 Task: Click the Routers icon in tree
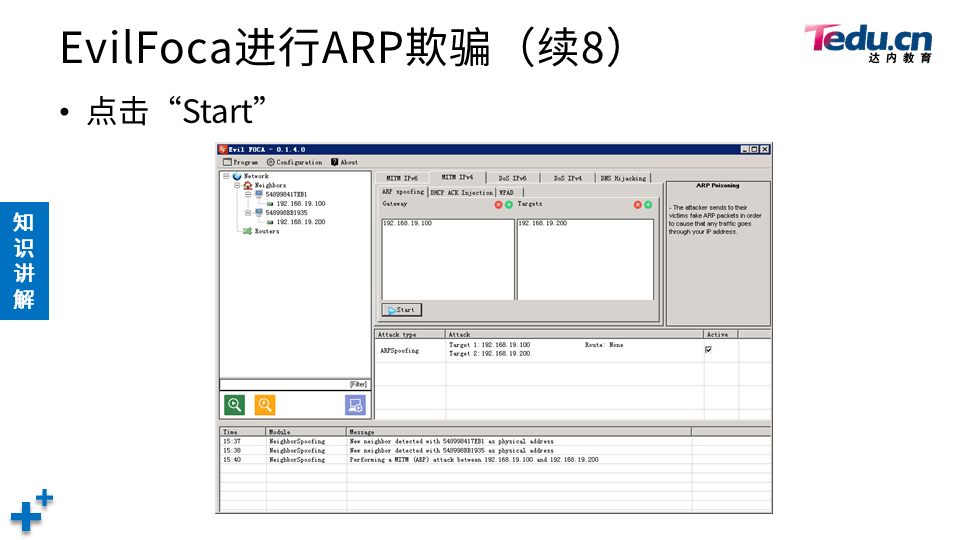247,231
